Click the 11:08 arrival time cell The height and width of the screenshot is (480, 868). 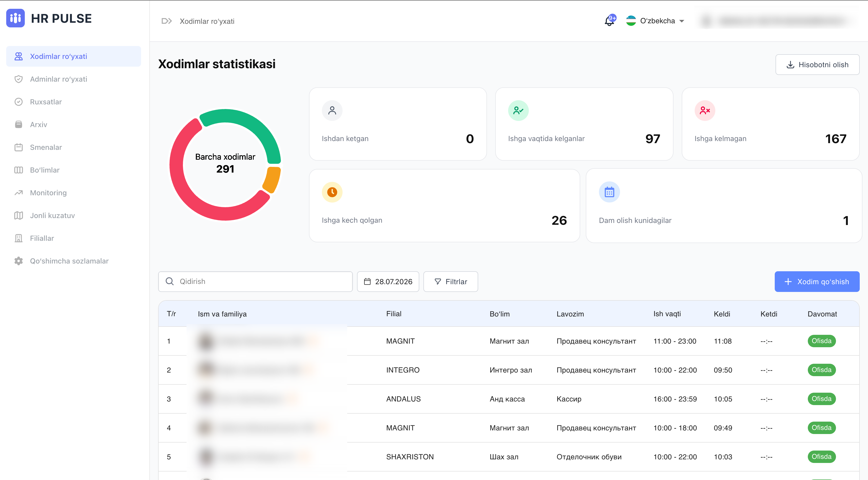point(723,341)
